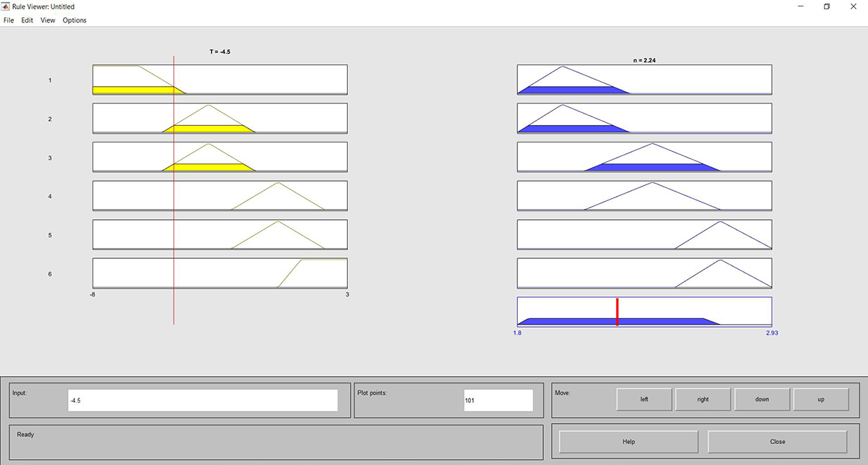Viewport: 868px width, 465px height.
Task: Click the Close button in bottom panel
Action: coord(777,442)
